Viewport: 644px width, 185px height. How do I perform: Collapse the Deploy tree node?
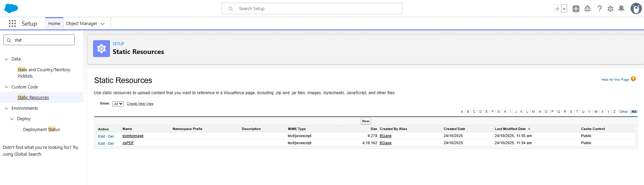click(12, 119)
